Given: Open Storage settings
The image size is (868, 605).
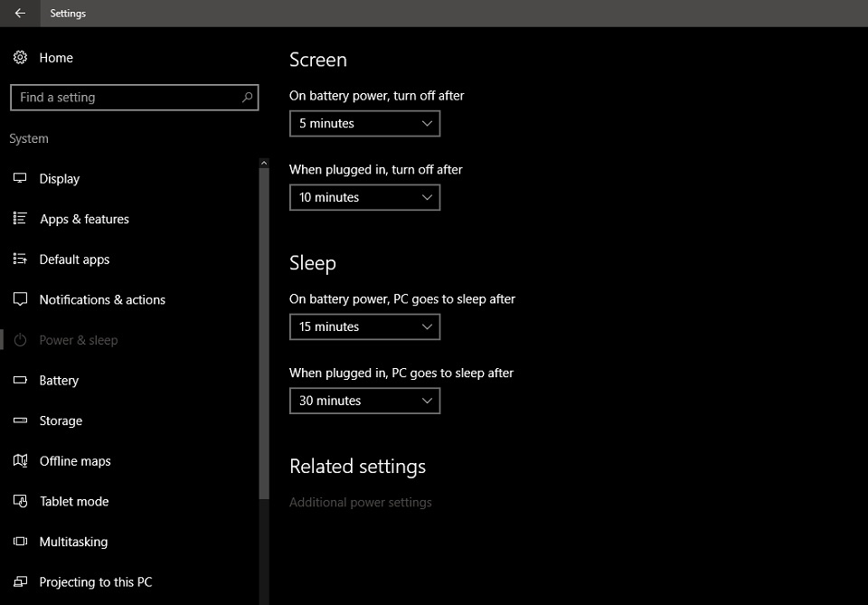Looking at the screenshot, I should pyautogui.click(x=61, y=421).
